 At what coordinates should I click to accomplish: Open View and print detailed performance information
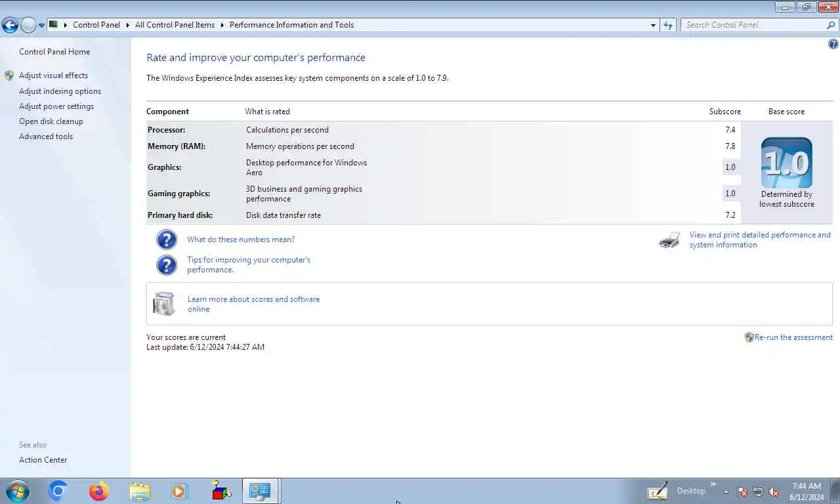click(x=760, y=240)
